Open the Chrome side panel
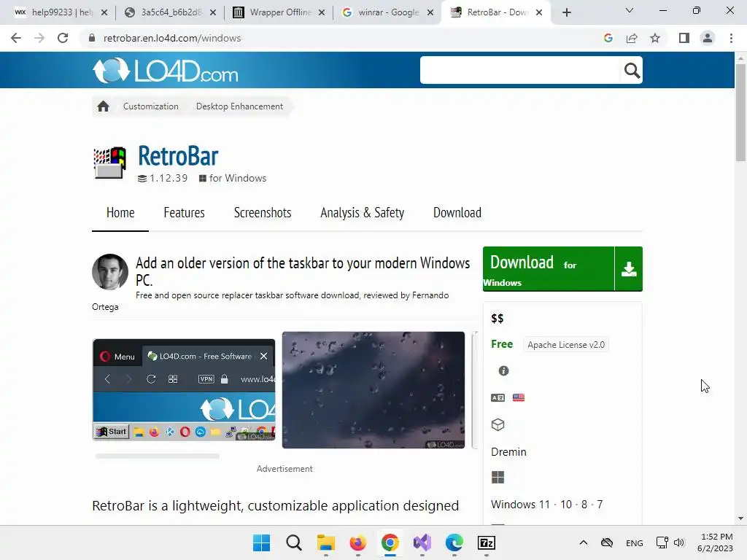This screenshot has width=747, height=560. tap(684, 38)
